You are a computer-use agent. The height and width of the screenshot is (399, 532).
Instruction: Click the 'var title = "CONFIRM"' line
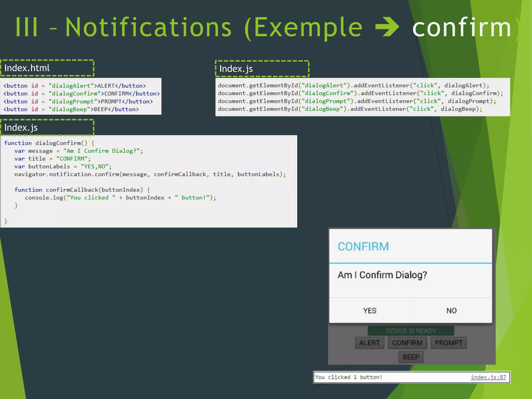pos(53,158)
